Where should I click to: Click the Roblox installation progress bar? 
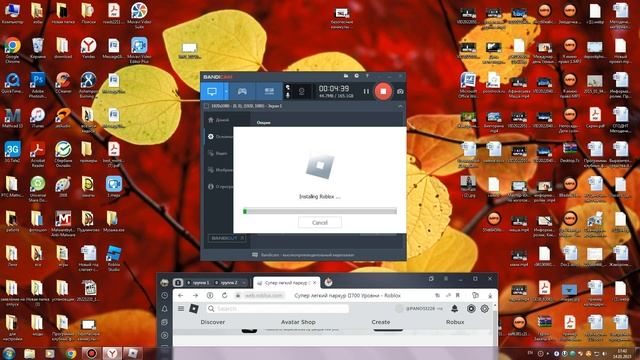[x=320, y=211]
